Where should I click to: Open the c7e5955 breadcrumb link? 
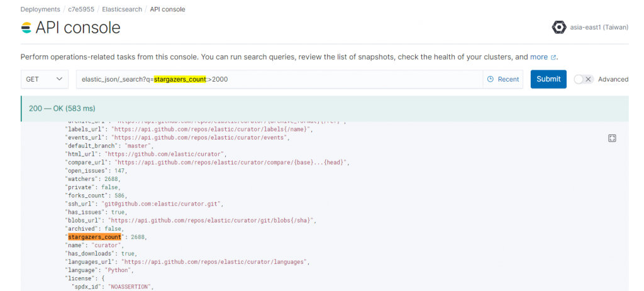81,9
